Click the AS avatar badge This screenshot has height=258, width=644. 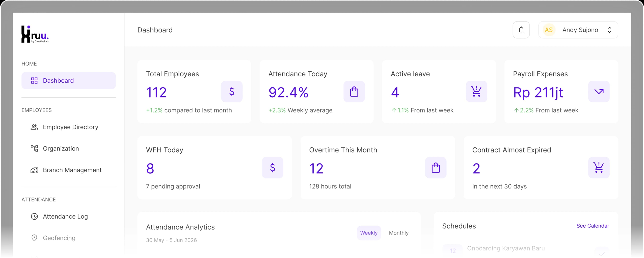tap(549, 30)
